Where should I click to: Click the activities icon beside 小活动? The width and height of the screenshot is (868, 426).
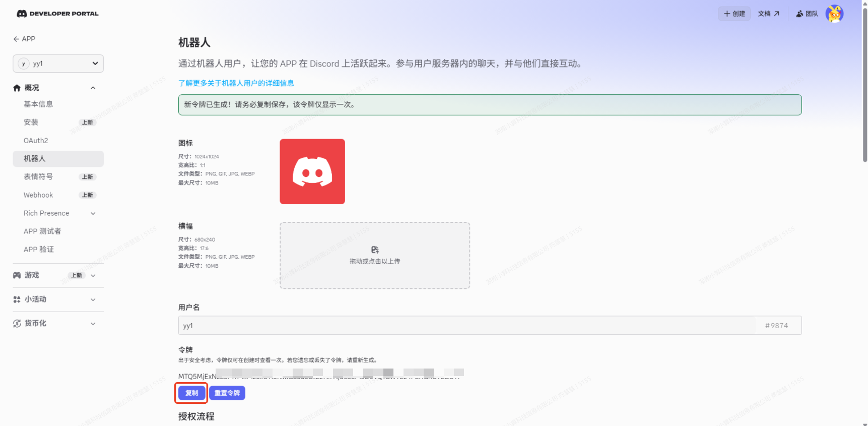click(x=17, y=299)
